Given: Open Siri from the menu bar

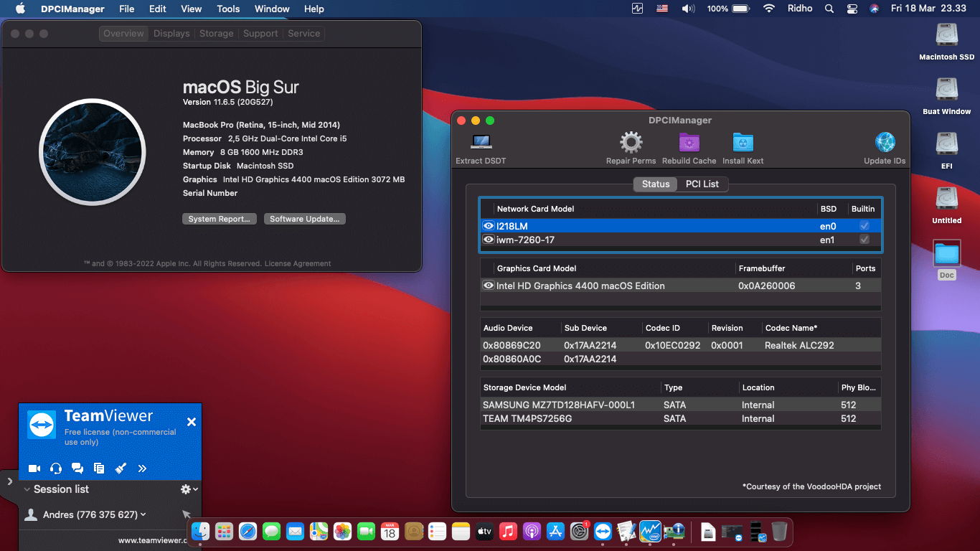Looking at the screenshot, I should point(874,9).
